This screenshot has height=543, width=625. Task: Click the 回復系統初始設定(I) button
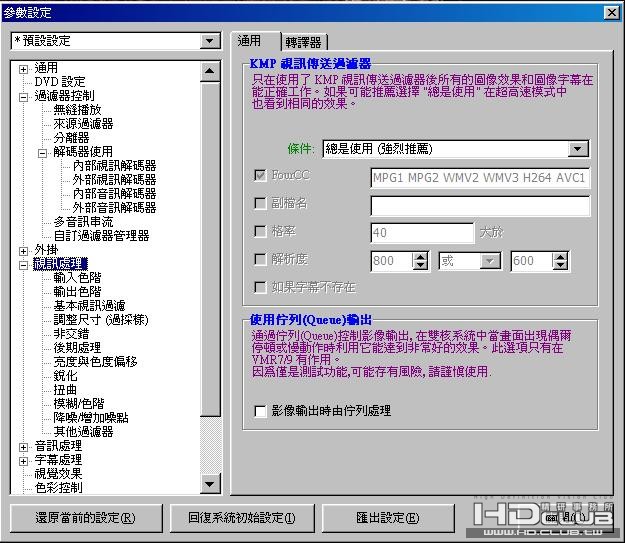[242, 518]
